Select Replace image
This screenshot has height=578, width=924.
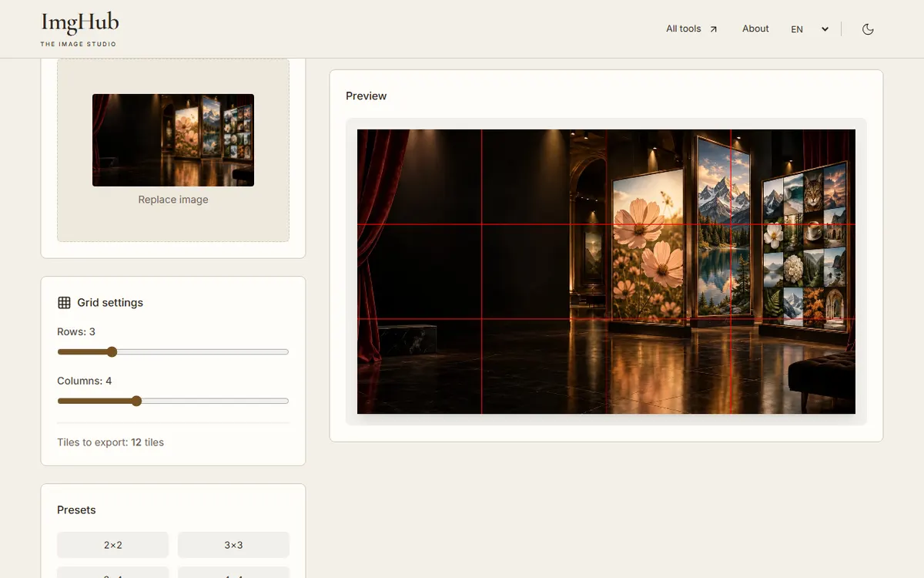(173, 200)
